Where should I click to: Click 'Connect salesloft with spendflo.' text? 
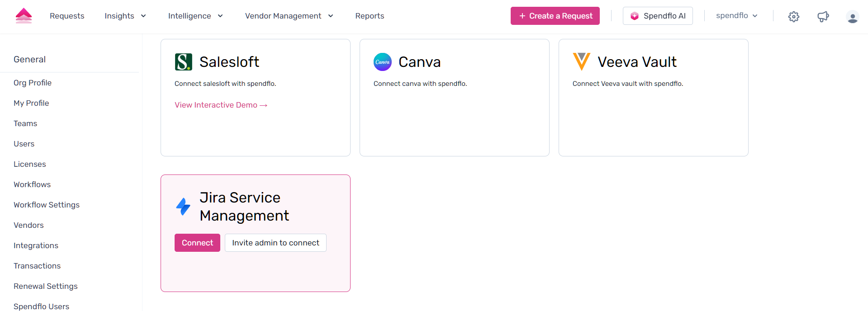tap(225, 84)
